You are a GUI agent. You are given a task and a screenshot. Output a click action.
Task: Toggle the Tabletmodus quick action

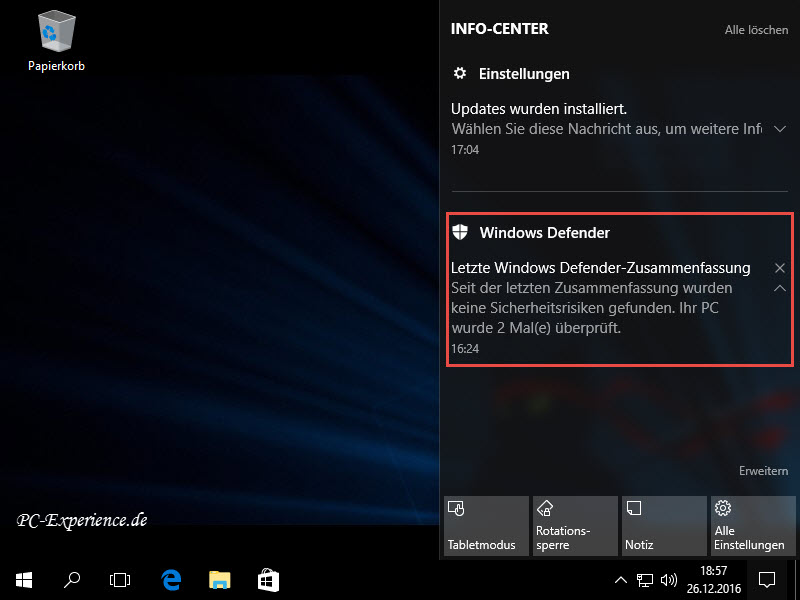point(485,526)
